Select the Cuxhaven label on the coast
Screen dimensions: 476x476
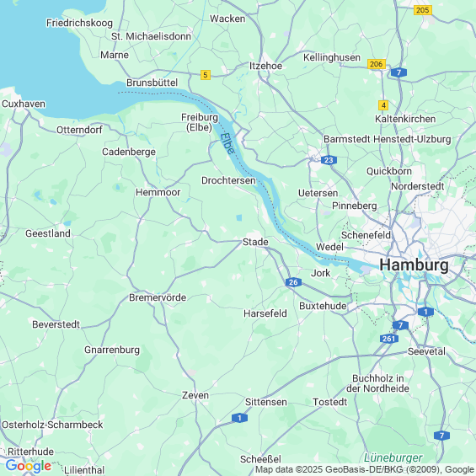click(x=24, y=104)
